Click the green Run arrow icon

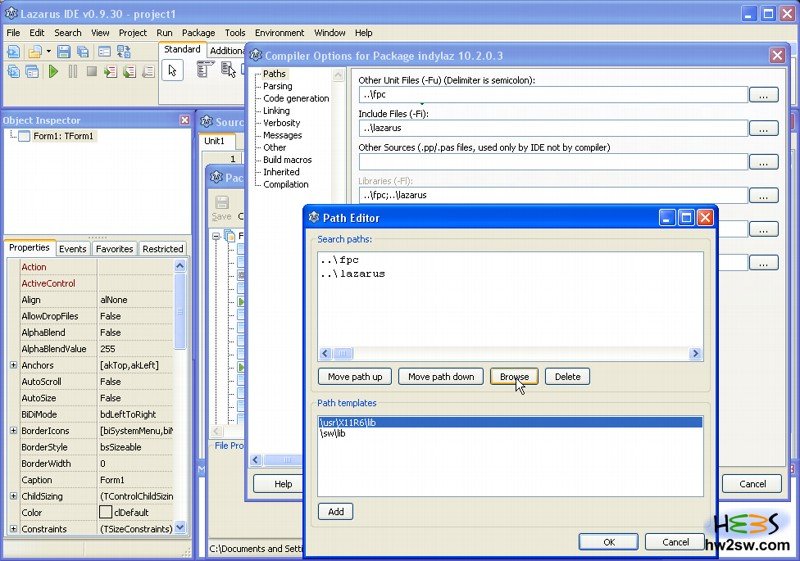[x=53, y=71]
